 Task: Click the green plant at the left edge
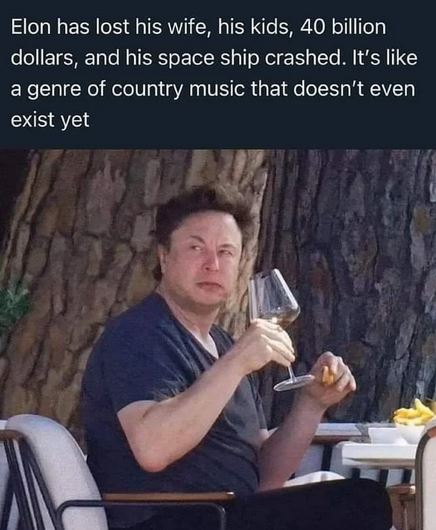tap(13, 306)
